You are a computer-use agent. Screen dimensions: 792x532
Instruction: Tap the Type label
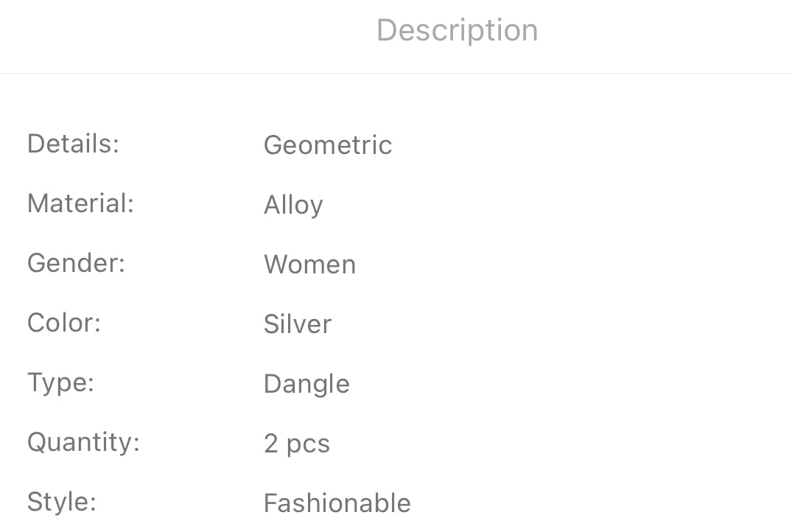click(60, 382)
